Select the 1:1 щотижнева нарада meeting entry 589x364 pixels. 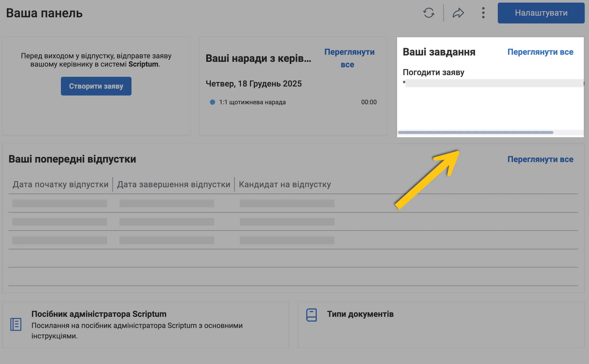pos(293,102)
